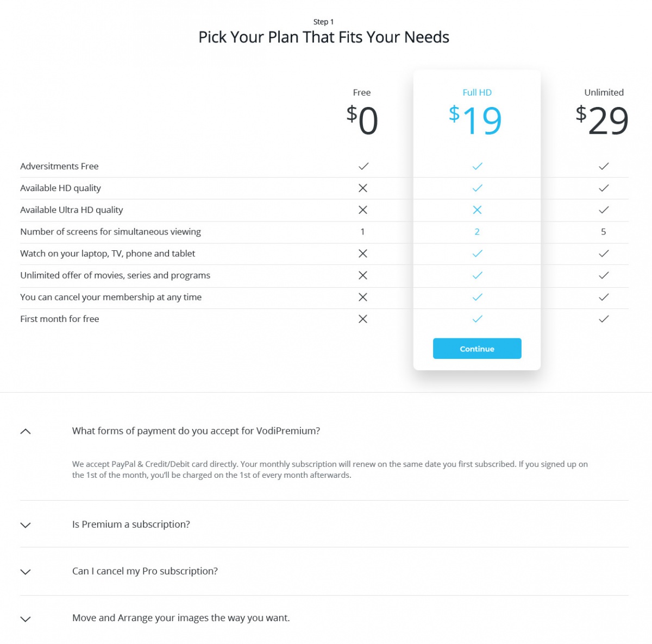Click the Free plan HD quality cross icon
The image size is (652, 644).
[363, 188]
